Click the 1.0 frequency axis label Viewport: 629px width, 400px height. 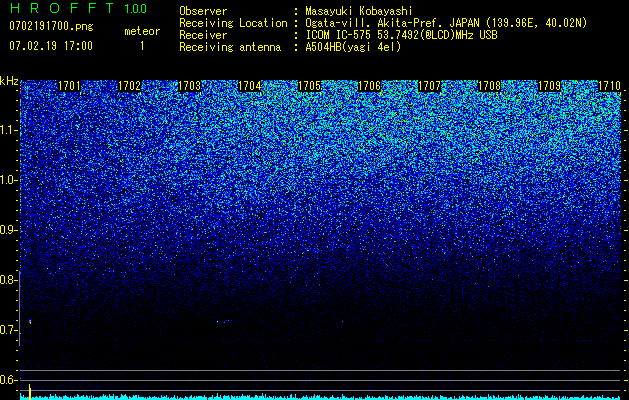click(8, 180)
